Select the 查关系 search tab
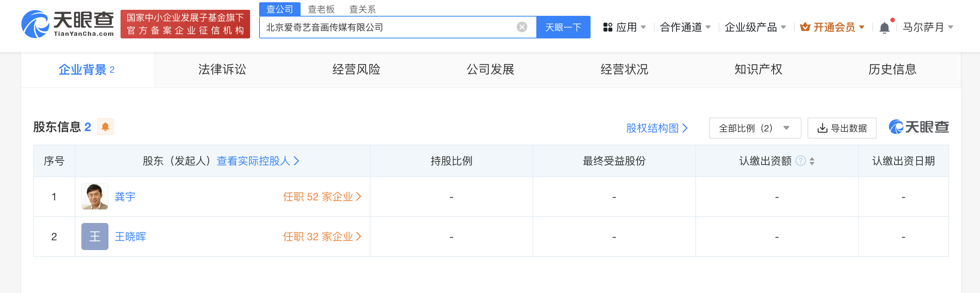The height and width of the screenshot is (293, 980). pyautogui.click(x=362, y=9)
